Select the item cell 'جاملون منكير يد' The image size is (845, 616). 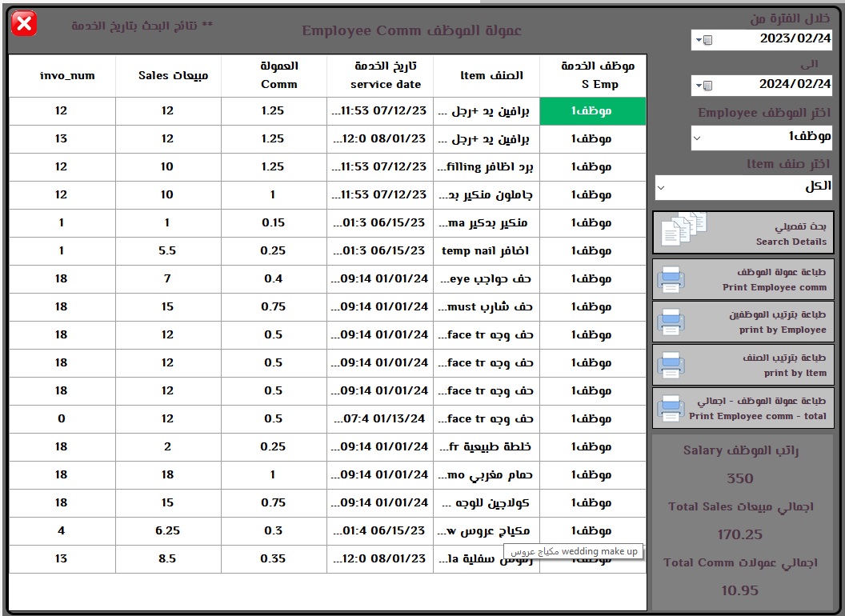coord(487,195)
